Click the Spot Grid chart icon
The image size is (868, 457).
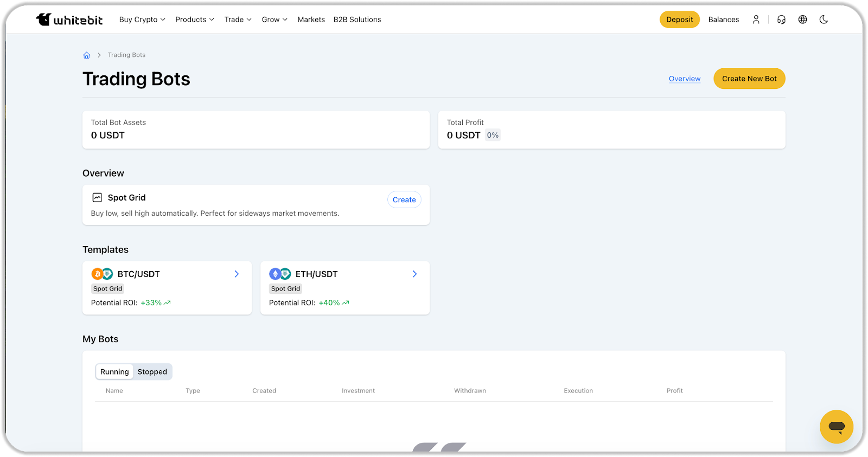[x=97, y=197]
